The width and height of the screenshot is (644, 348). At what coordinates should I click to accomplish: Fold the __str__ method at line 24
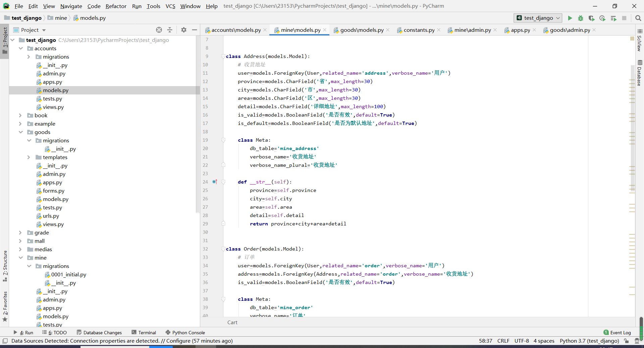point(223,182)
